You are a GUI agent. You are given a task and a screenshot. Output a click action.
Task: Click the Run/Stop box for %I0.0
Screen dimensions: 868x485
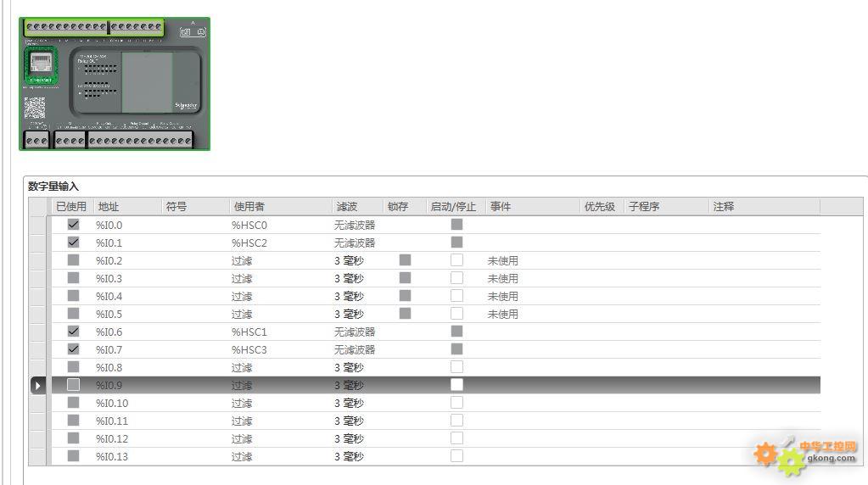point(456,225)
